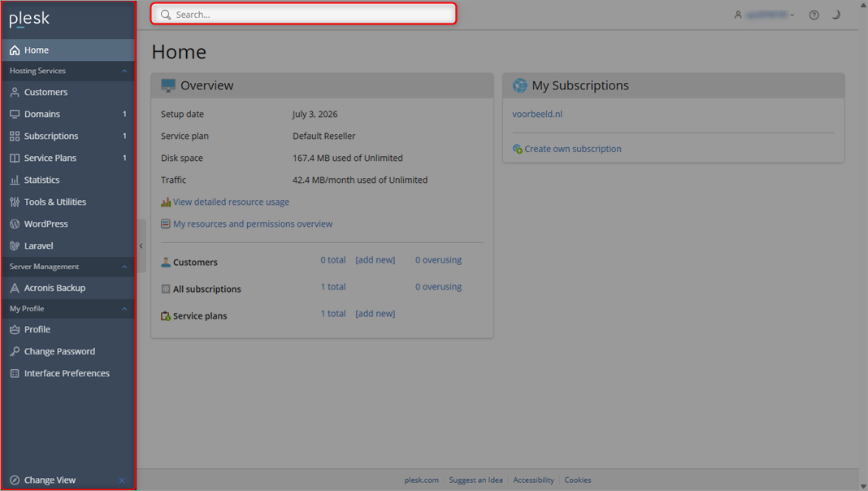
Task: Click add new next to Customers
Action: click(375, 260)
